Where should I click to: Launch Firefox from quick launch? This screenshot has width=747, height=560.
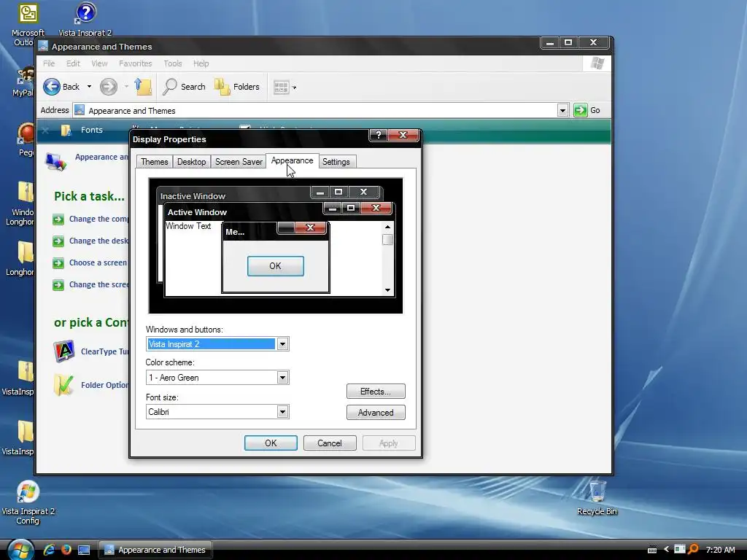click(66, 550)
